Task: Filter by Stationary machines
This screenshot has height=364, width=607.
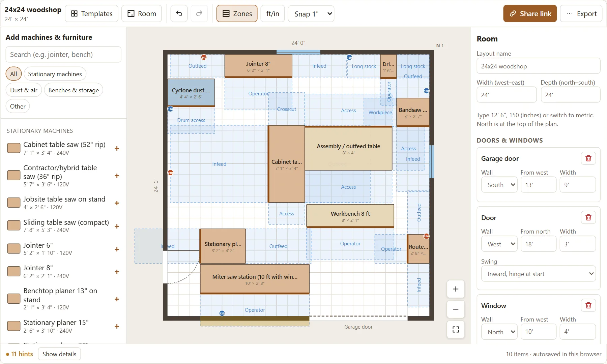Action: pyautogui.click(x=55, y=74)
